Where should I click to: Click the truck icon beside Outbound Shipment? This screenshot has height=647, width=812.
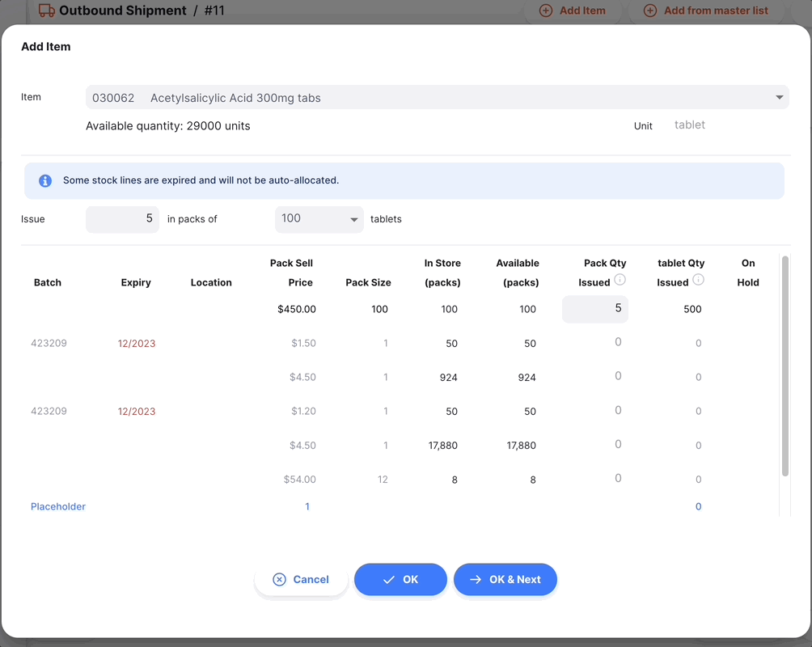click(47, 11)
